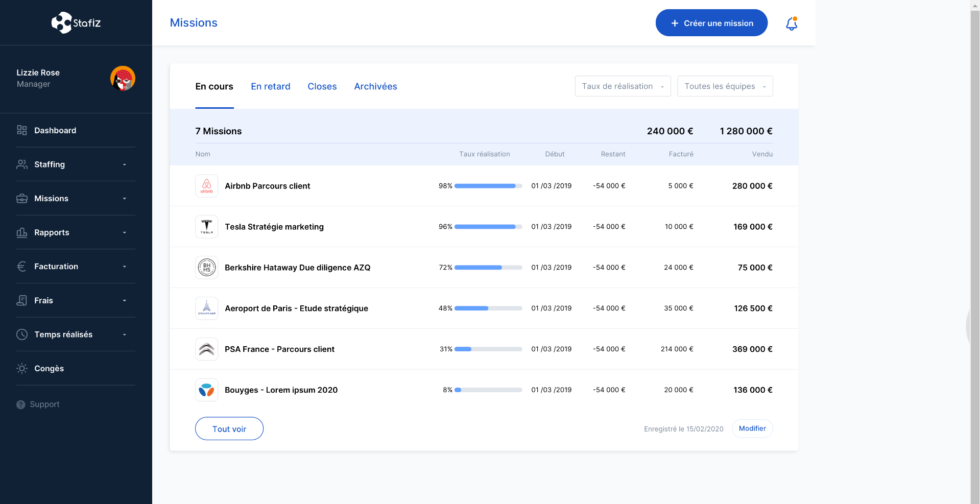
Task: Click the Missions briefcase icon in sidebar
Action: [21, 198]
